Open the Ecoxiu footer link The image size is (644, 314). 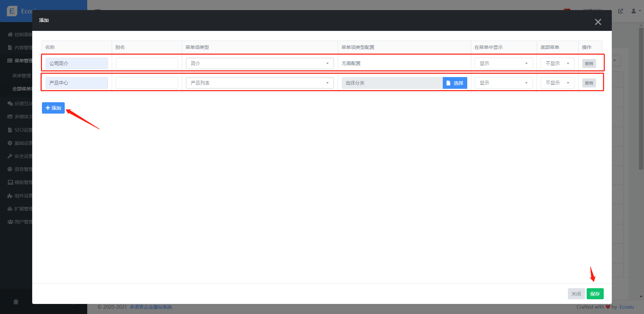[627, 307]
